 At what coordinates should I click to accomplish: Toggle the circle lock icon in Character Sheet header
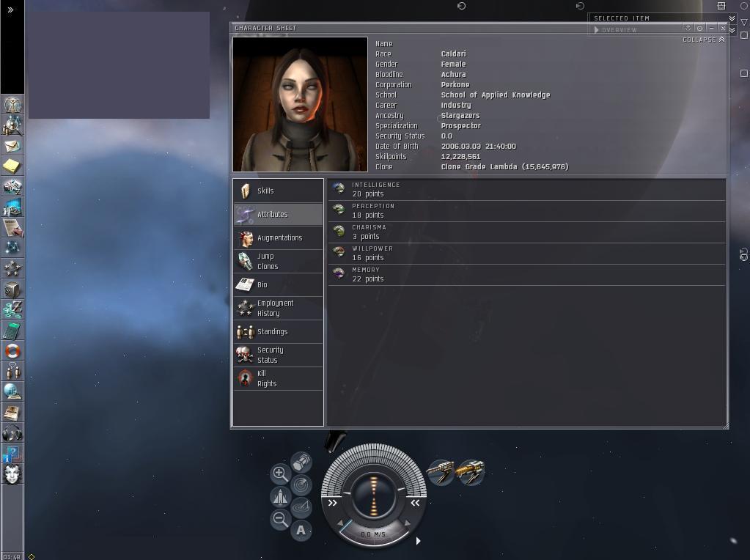click(x=699, y=29)
